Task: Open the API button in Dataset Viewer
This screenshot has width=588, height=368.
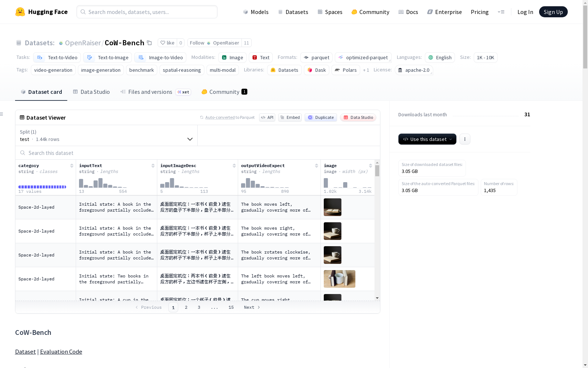Action: coord(267,117)
